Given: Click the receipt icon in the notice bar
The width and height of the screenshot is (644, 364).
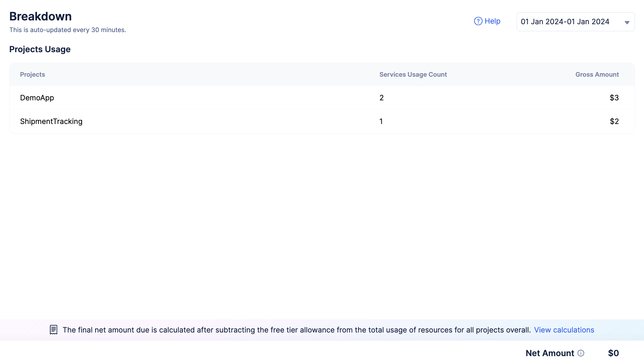Looking at the screenshot, I should [x=53, y=330].
